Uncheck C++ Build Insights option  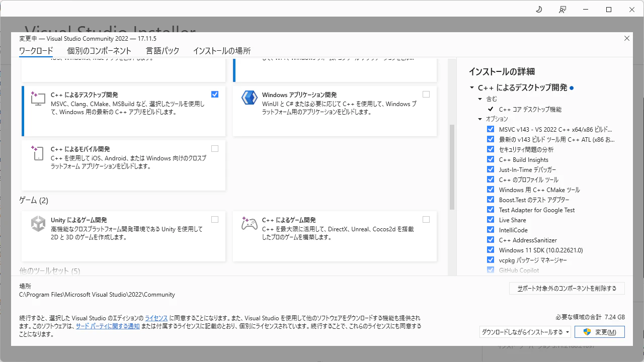pyautogui.click(x=491, y=159)
